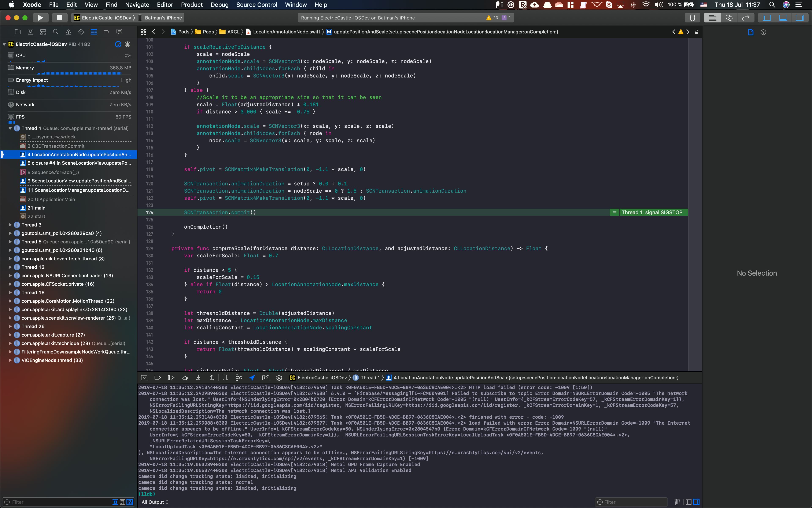812x508 pixels.
Task: Click the console Filter input field
Action: point(631,502)
